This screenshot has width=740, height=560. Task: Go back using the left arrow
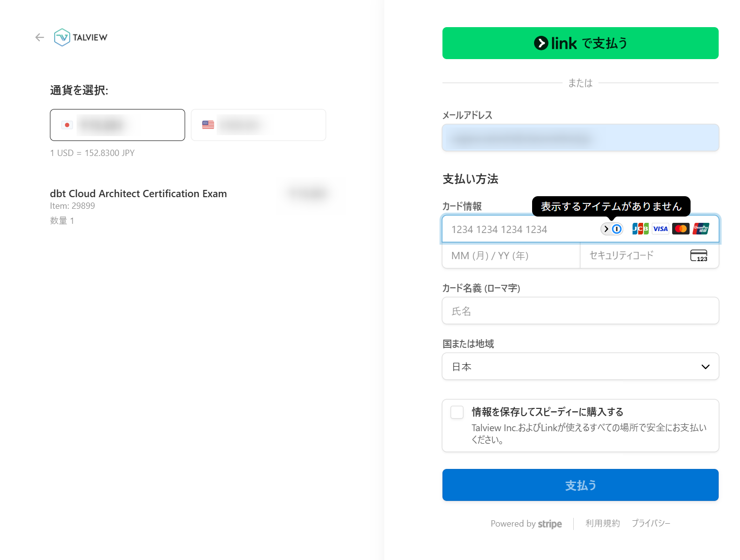40,37
